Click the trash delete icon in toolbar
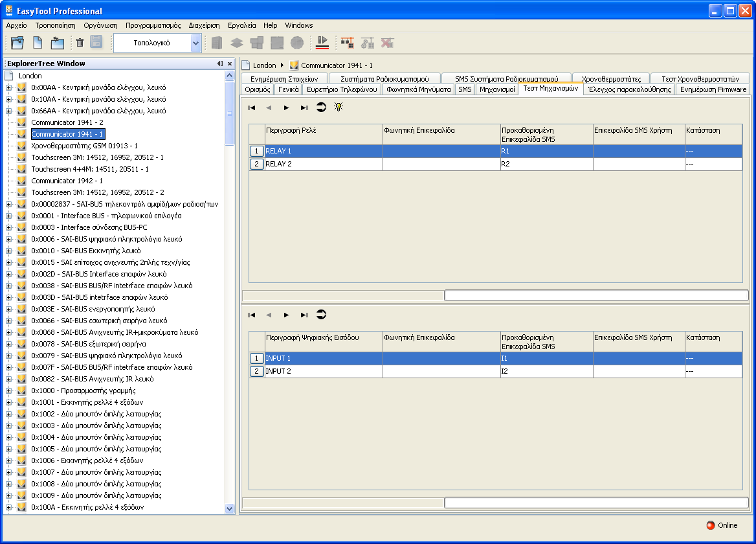 (x=80, y=43)
